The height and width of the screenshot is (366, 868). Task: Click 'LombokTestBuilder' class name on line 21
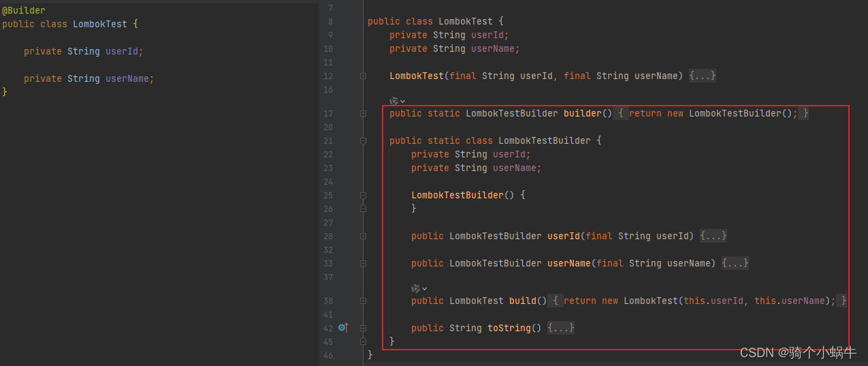tap(545, 140)
